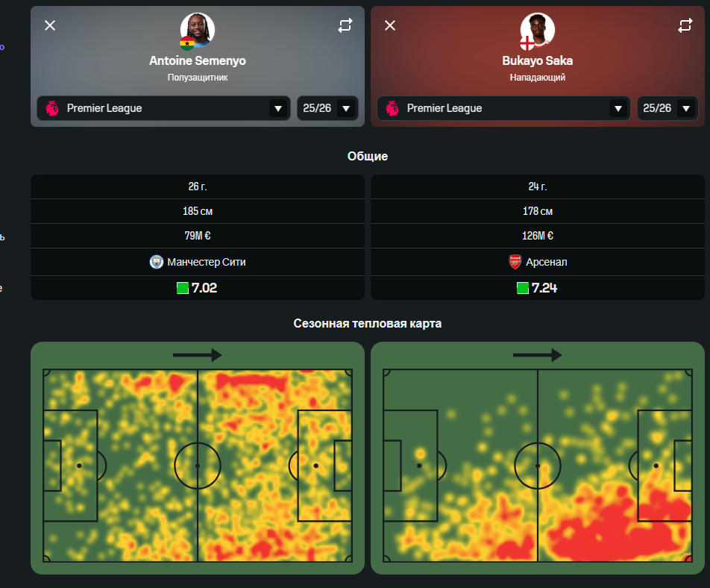Image resolution: width=710 pixels, height=588 pixels.
Task: Click the Сезонная тепловая карта heading
Action: [367, 323]
